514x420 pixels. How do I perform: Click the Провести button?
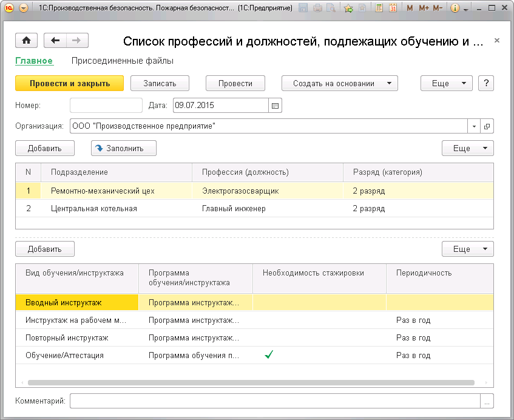(x=235, y=83)
